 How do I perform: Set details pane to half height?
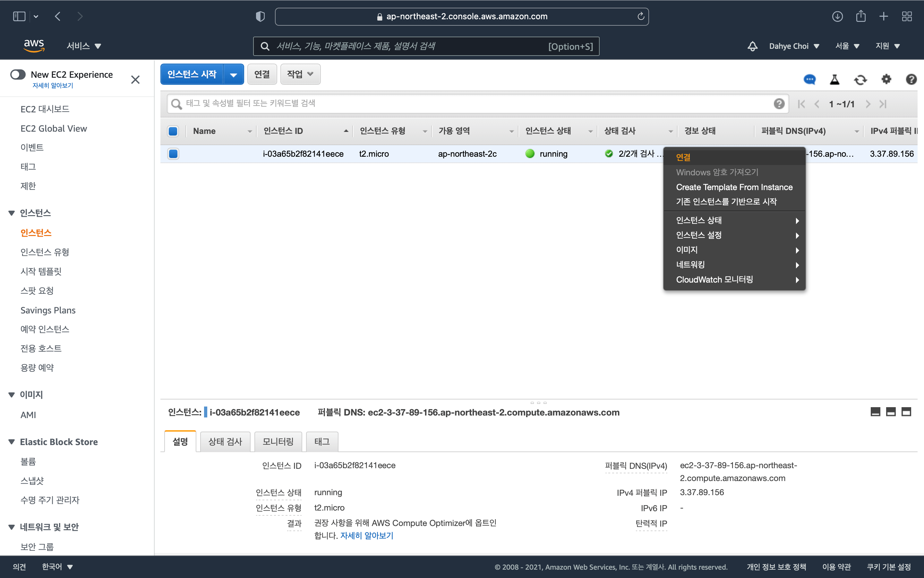(890, 412)
